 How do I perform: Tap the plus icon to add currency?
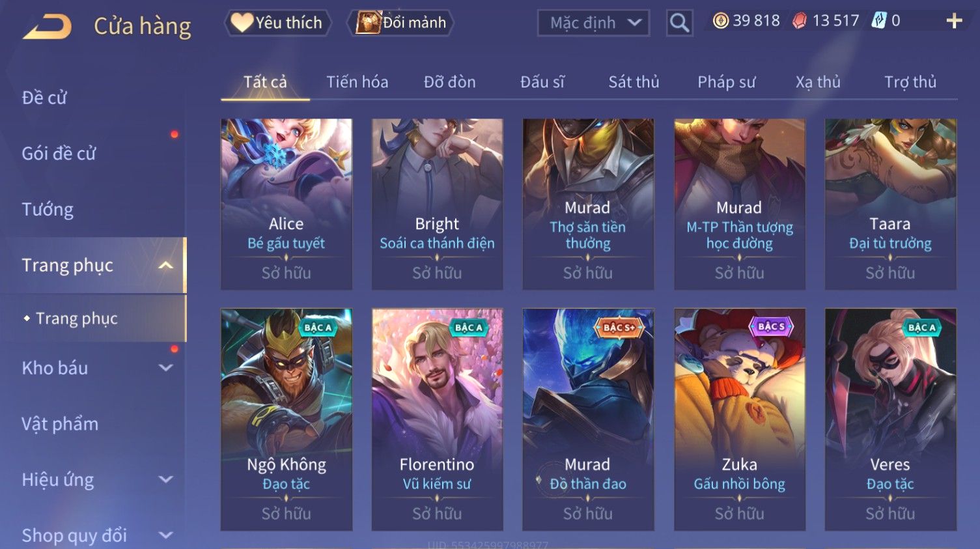tap(954, 21)
